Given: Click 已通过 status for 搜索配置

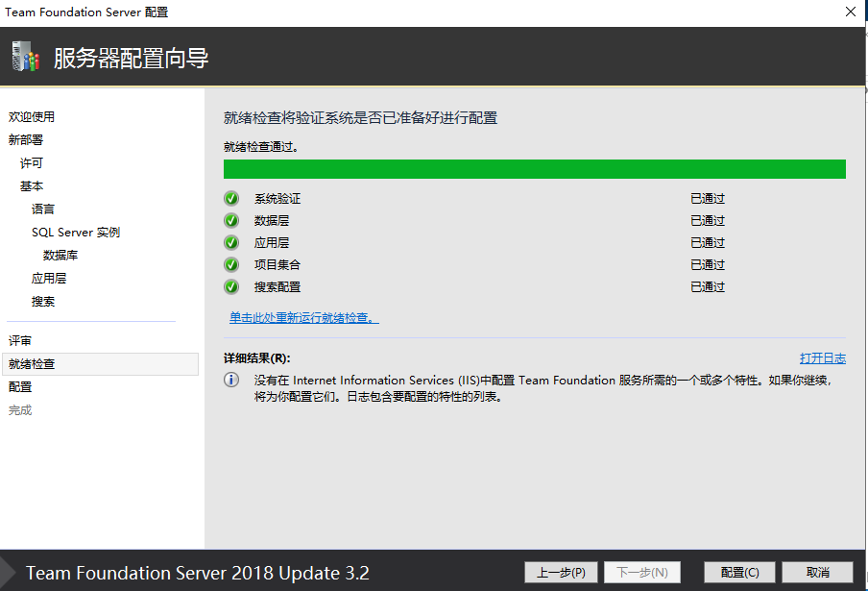Looking at the screenshot, I should [708, 287].
